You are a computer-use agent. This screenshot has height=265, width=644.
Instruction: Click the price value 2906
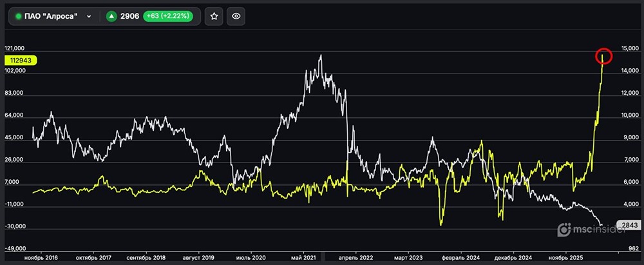[129, 17]
